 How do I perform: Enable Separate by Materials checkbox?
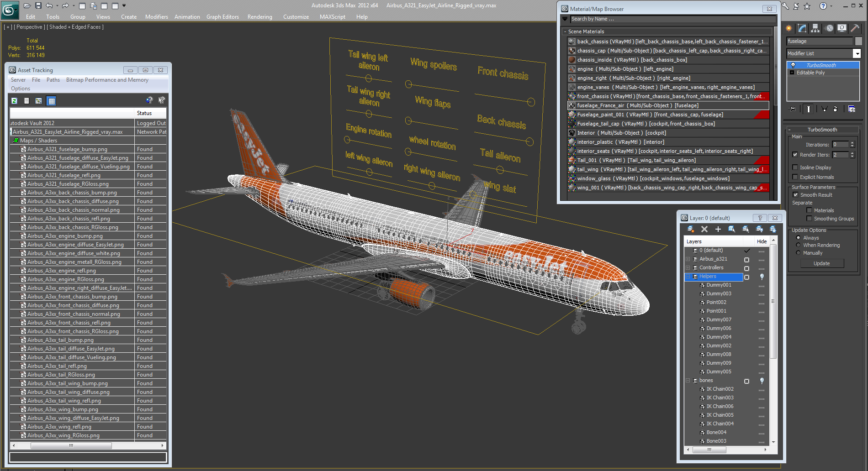point(809,210)
